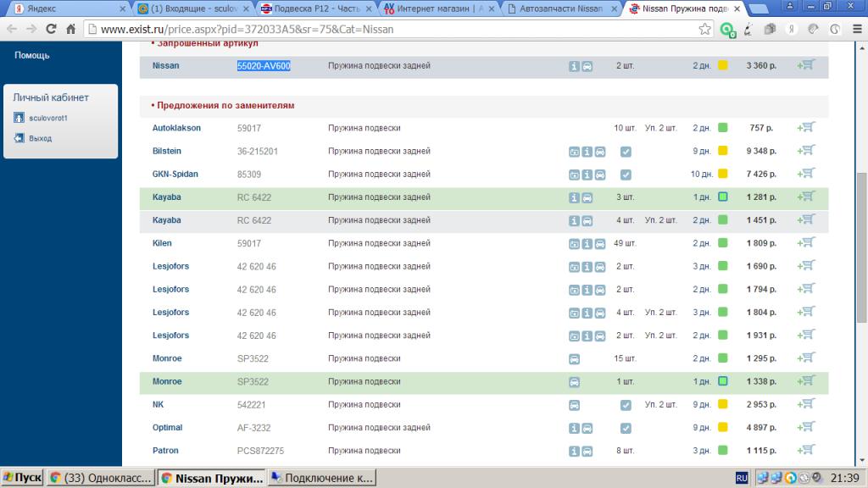Open the Помощь link in sidebar

coord(32,55)
